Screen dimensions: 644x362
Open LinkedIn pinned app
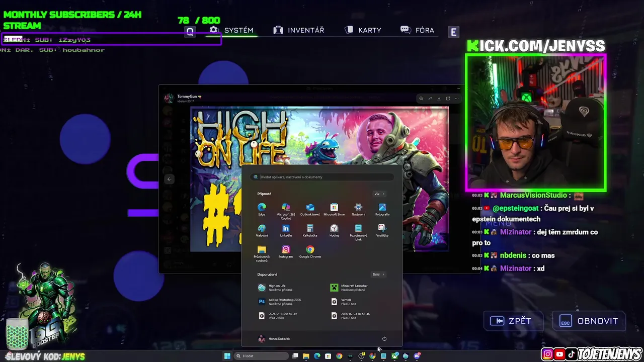pyautogui.click(x=286, y=231)
